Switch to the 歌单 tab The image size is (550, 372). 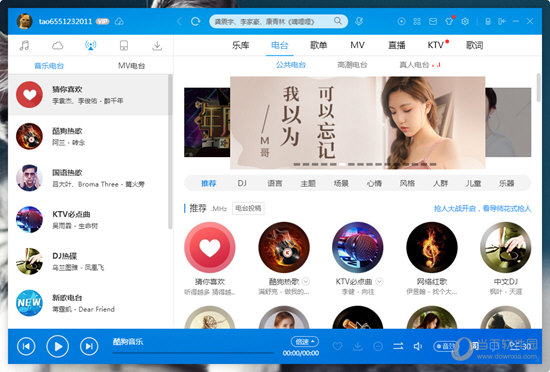318,45
